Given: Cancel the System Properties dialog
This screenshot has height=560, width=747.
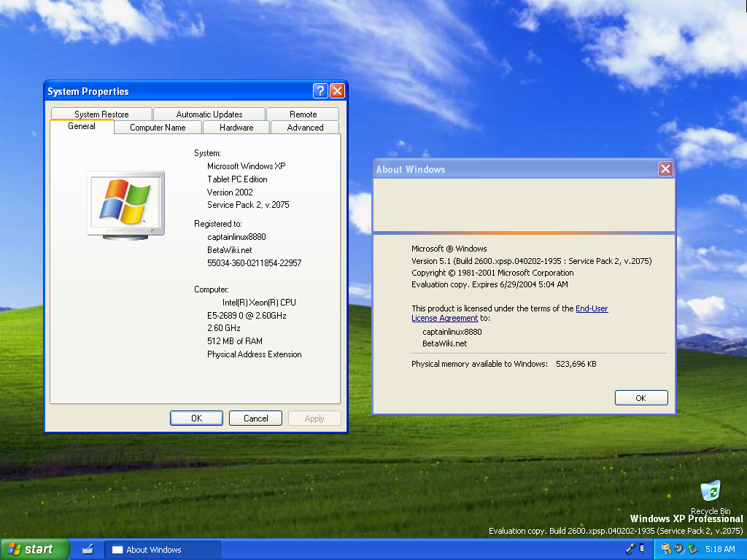Looking at the screenshot, I should 255,419.
